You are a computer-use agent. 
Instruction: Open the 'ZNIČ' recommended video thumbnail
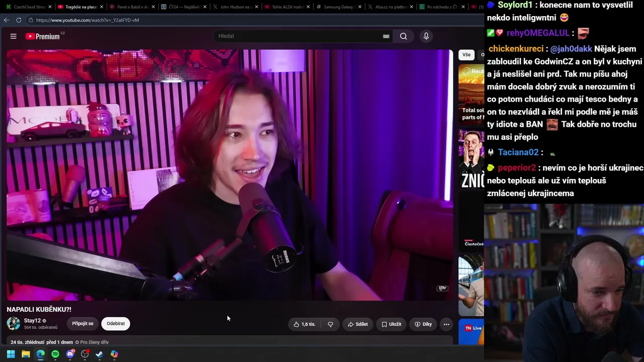point(471,159)
